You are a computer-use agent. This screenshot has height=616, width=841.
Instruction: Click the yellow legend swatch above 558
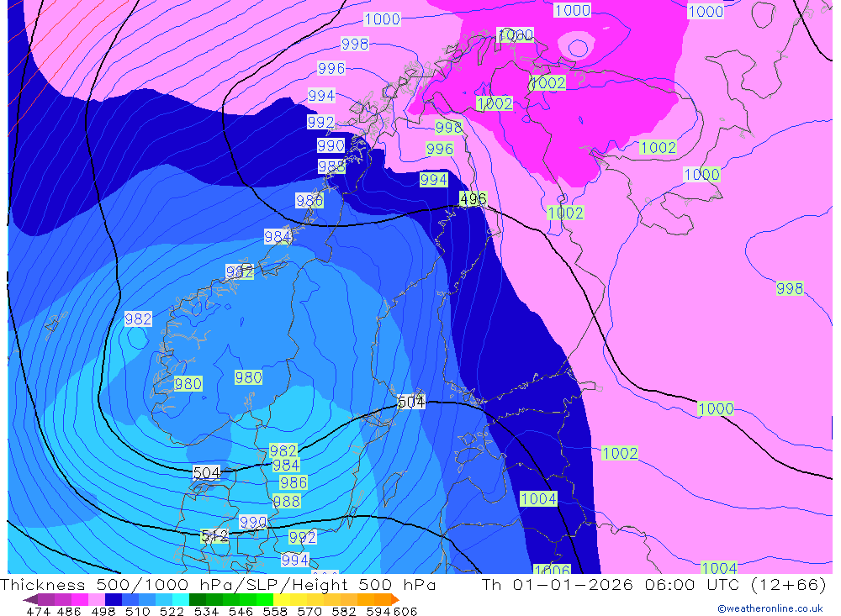click(x=282, y=599)
